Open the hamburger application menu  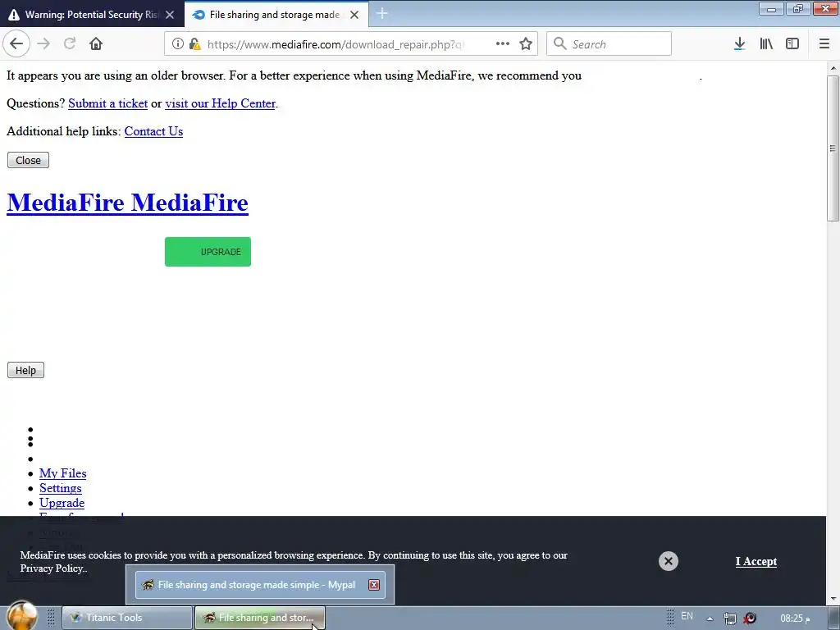point(824,44)
